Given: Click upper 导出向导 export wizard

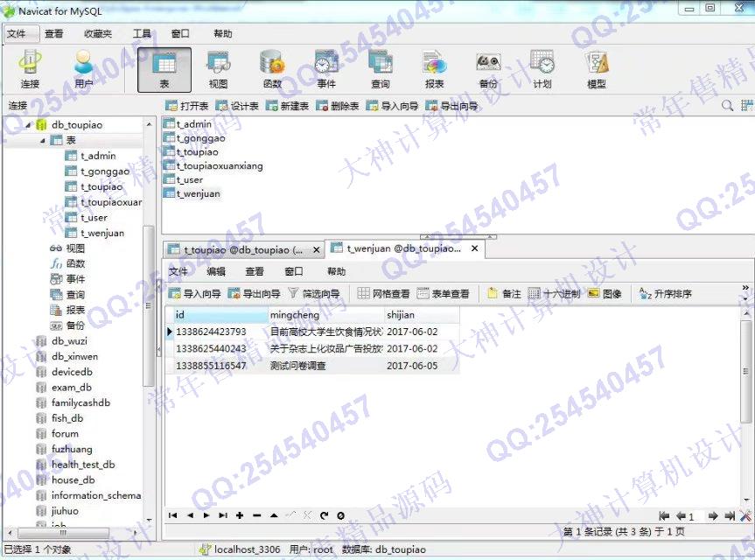Looking at the screenshot, I should point(451,106).
